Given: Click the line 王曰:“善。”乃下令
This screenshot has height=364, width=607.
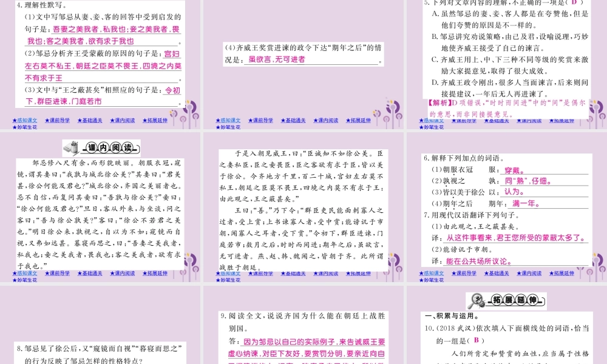Looking at the screenshot, I should coord(310,211).
